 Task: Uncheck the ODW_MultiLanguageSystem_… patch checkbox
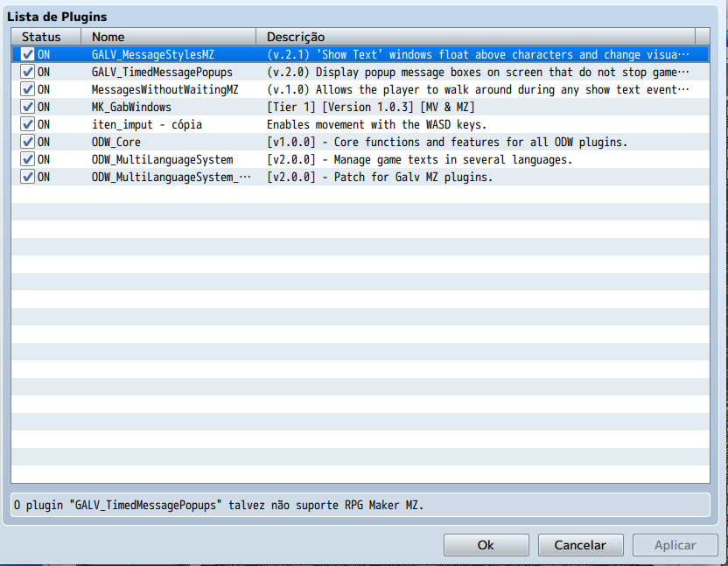click(x=27, y=177)
